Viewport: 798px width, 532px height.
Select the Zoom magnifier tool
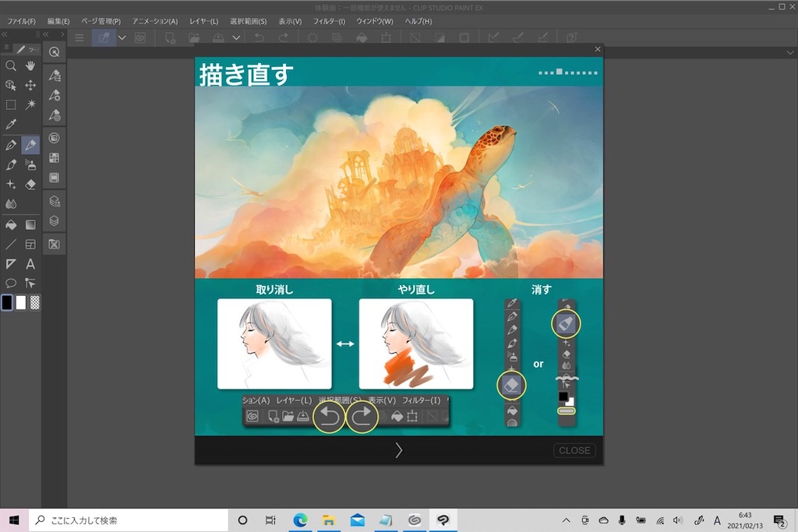click(11, 65)
